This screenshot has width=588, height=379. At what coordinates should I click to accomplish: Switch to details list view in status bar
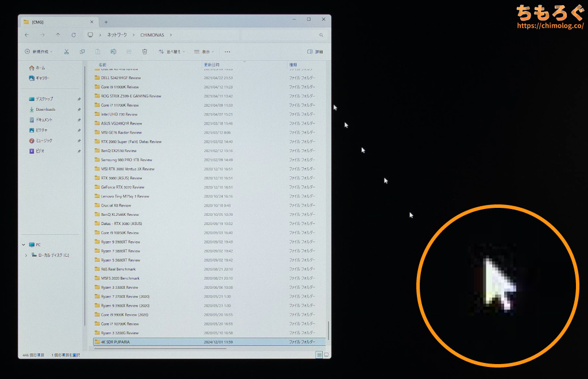click(x=319, y=355)
